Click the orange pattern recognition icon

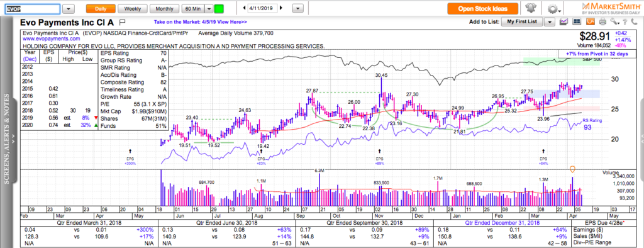[590, 22]
